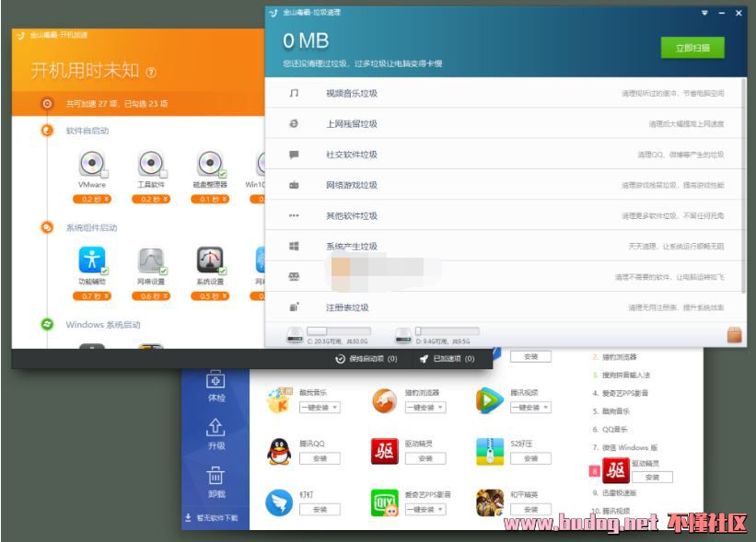Click the C drive usage bar
756x542 pixels.
tap(339, 331)
